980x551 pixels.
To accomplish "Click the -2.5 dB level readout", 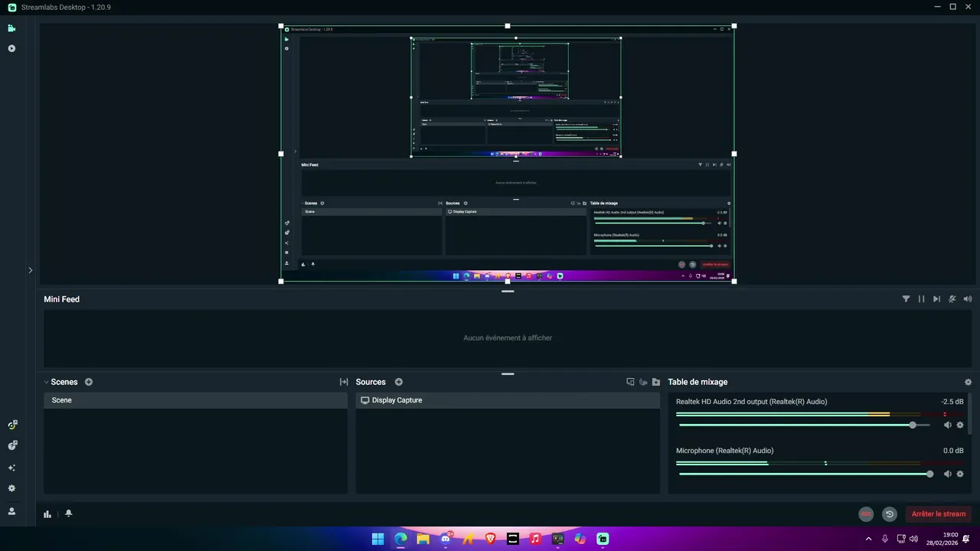I will click(x=952, y=402).
